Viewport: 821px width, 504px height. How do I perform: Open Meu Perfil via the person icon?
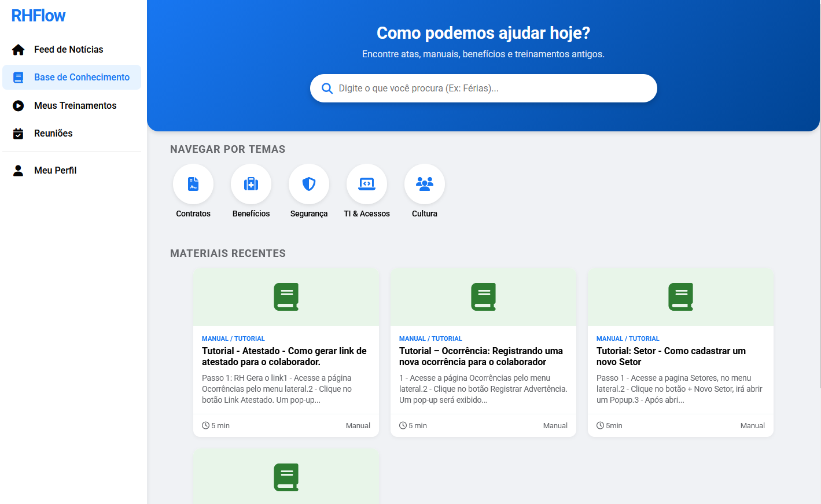pos(18,170)
